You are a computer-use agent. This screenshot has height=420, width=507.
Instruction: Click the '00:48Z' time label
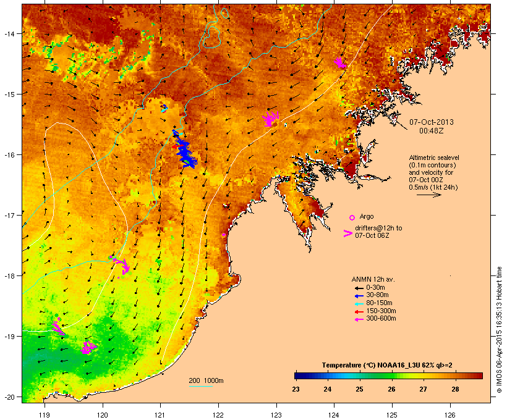[432, 131]
